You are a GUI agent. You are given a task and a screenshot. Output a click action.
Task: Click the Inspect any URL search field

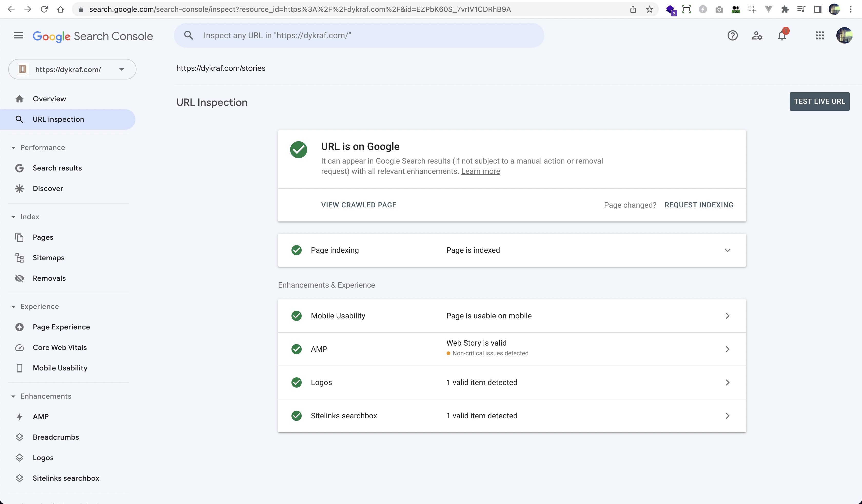(359, 35)
